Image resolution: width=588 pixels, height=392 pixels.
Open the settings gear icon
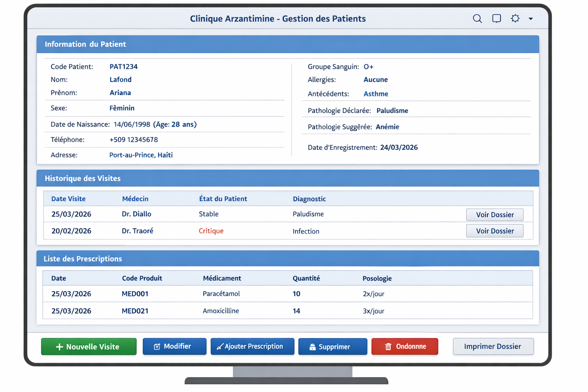pos(515,18)
